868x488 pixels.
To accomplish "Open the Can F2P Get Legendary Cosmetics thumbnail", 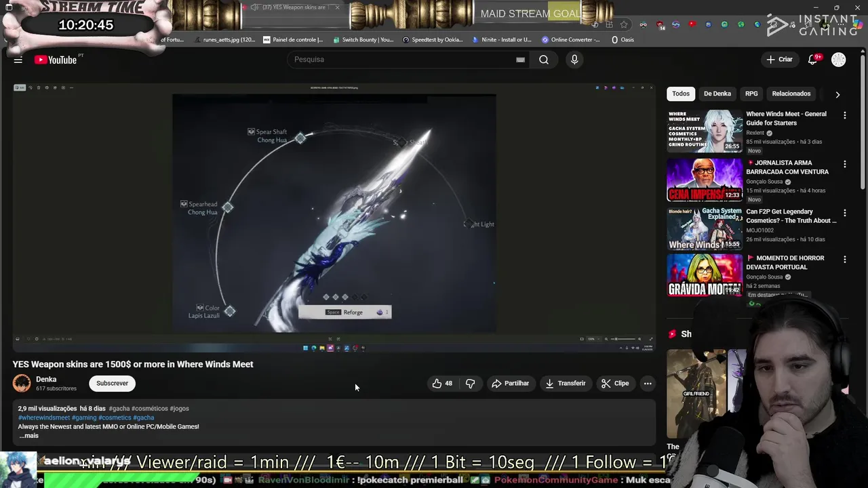I will click(x=705, y=228).
